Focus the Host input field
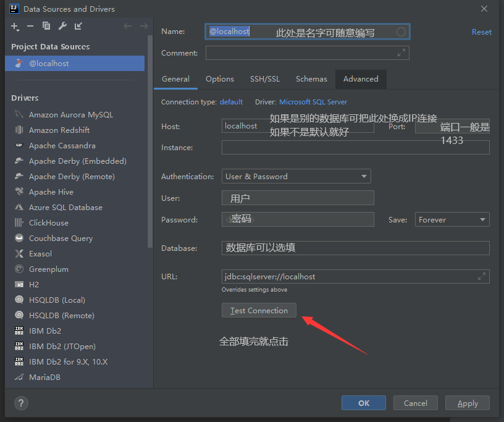This screenshot has width=504, height=422. click(298, 126)
